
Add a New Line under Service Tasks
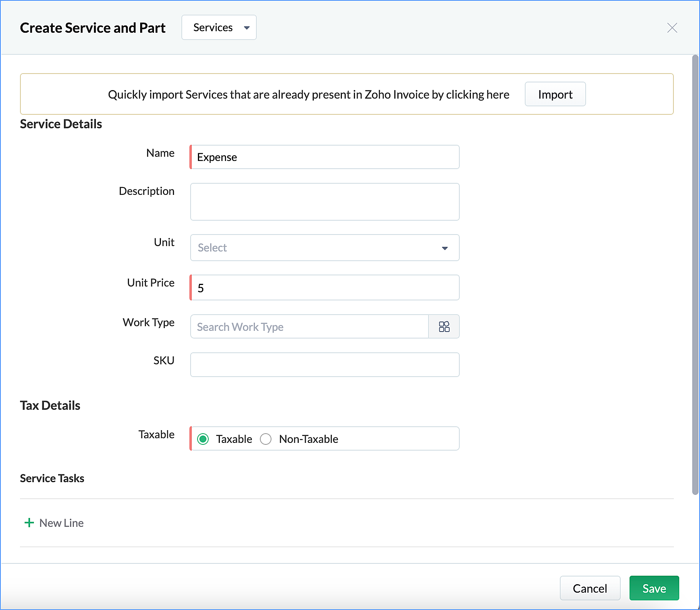[x=61, y=523]
